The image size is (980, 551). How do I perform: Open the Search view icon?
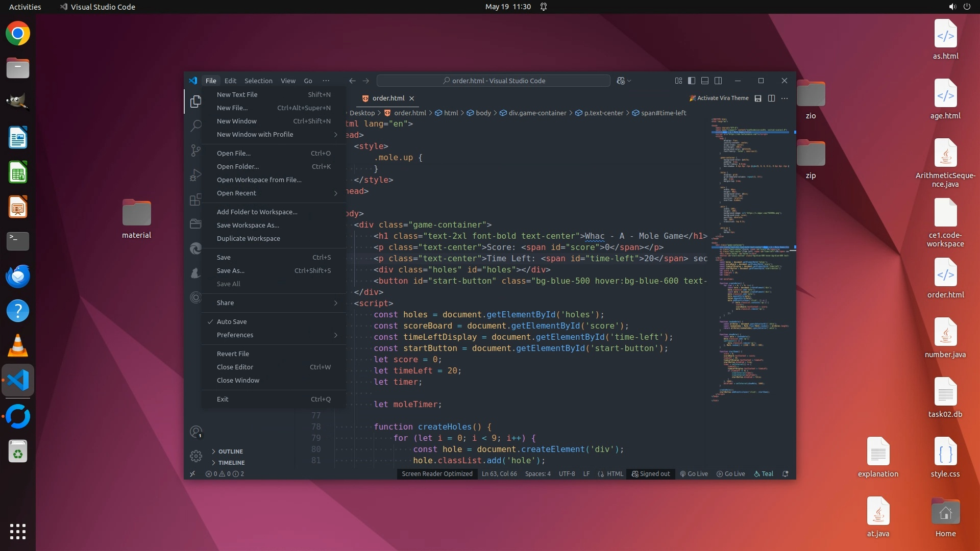(195, 126)
